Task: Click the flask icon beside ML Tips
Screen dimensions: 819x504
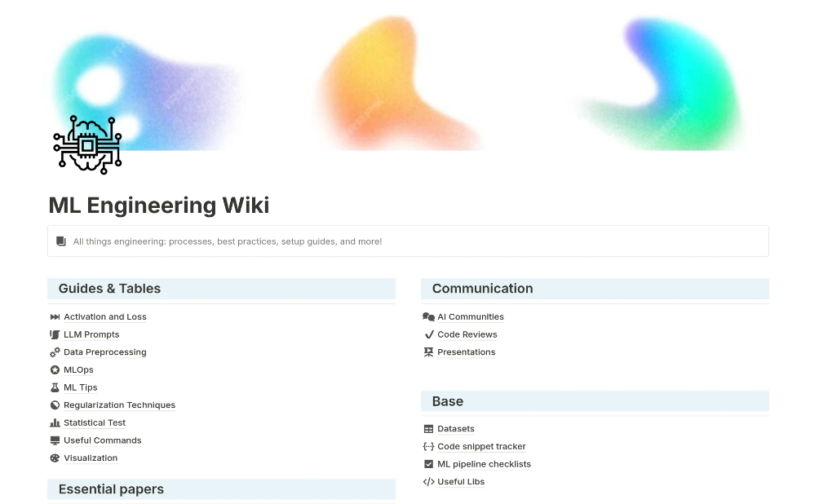Action: [x=55, y=387]
